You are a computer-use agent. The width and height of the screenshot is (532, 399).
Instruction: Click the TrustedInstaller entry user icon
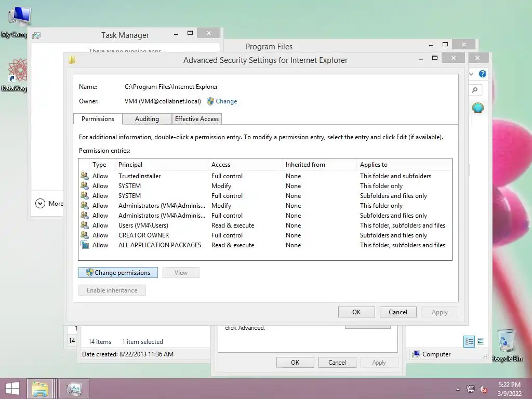(x=85, y=176)
